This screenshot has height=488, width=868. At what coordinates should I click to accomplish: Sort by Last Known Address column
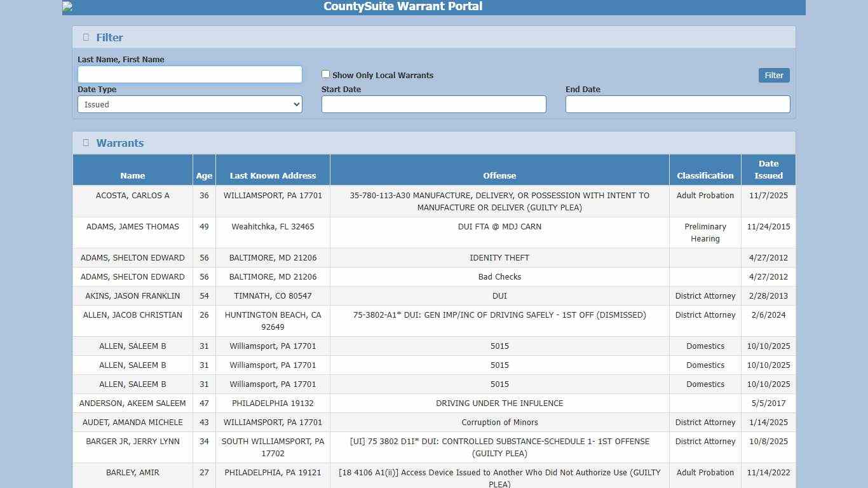tap(273, 175)
